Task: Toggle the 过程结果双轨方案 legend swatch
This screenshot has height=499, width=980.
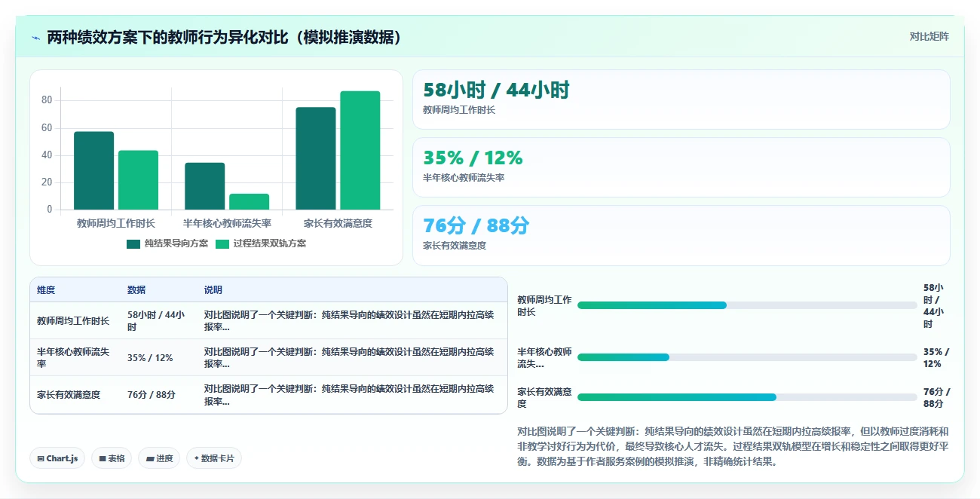Action: point(222,243)
